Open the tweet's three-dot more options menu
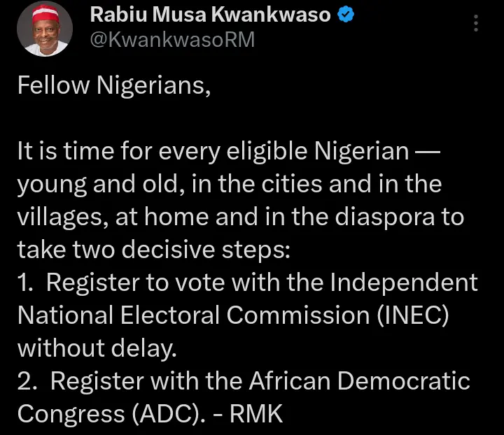 (x=476, y=24)
